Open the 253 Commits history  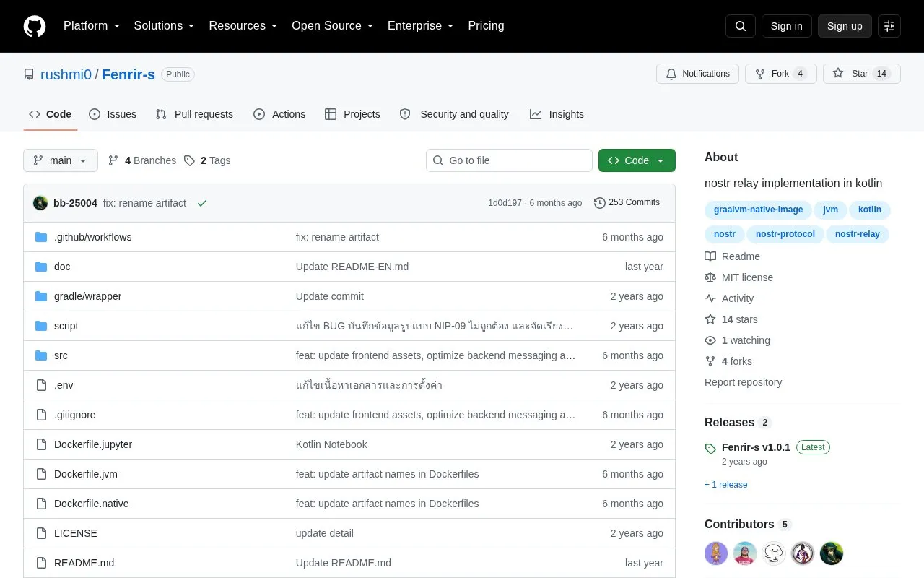[627, 203]
